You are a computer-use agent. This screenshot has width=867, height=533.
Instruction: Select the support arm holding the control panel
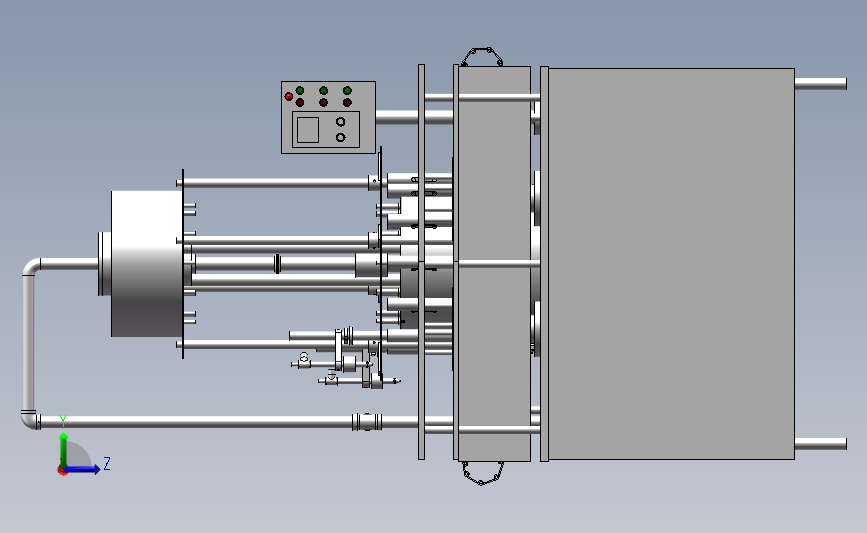(x=414, y=117)
